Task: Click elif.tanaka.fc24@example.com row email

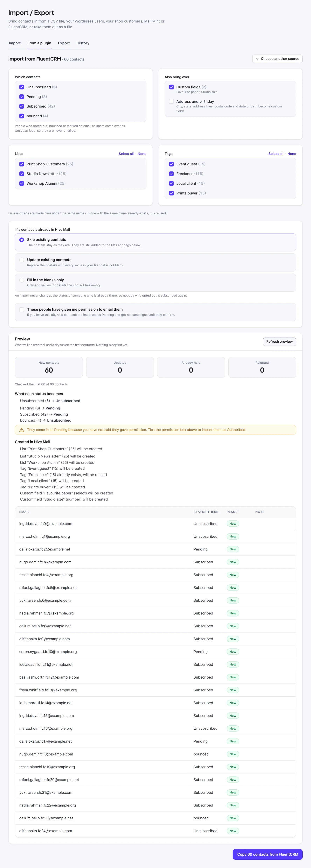Action: click(45, 831)
